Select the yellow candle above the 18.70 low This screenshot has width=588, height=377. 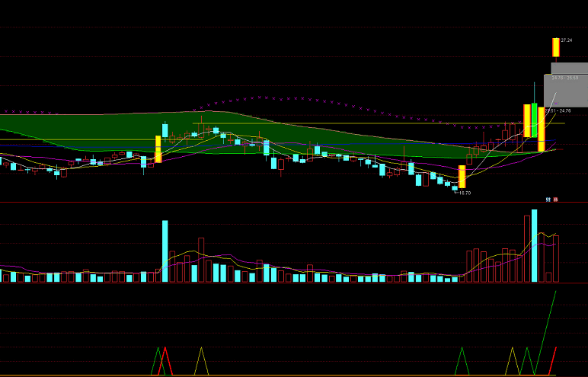(462, 177)
